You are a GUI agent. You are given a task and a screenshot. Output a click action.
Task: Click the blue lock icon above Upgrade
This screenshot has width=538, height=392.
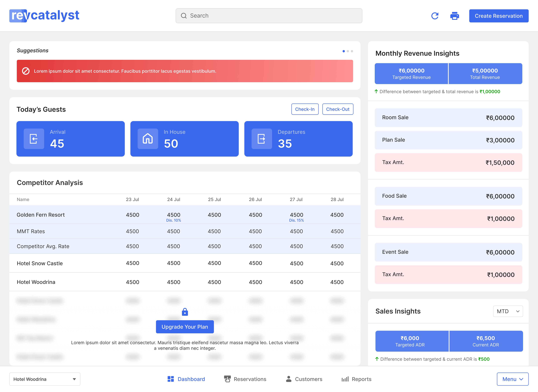185,312
